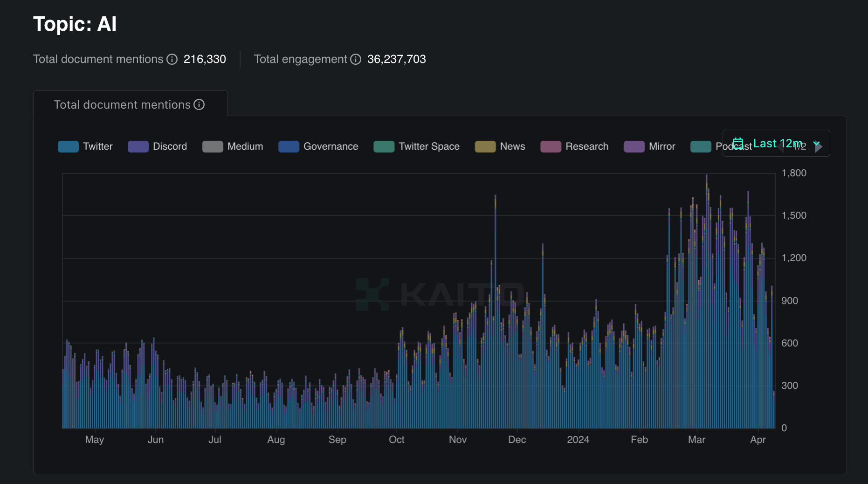Click info icon beside Total document mentions stat
The image size is (868, 484).
tap(172, 59)
